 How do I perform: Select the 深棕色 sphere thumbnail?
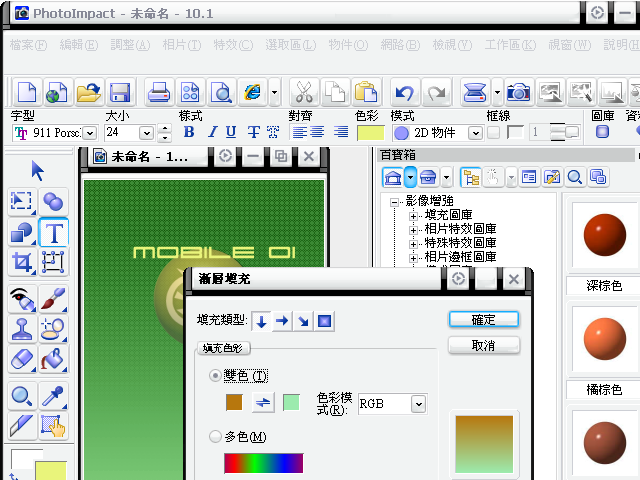605,235
